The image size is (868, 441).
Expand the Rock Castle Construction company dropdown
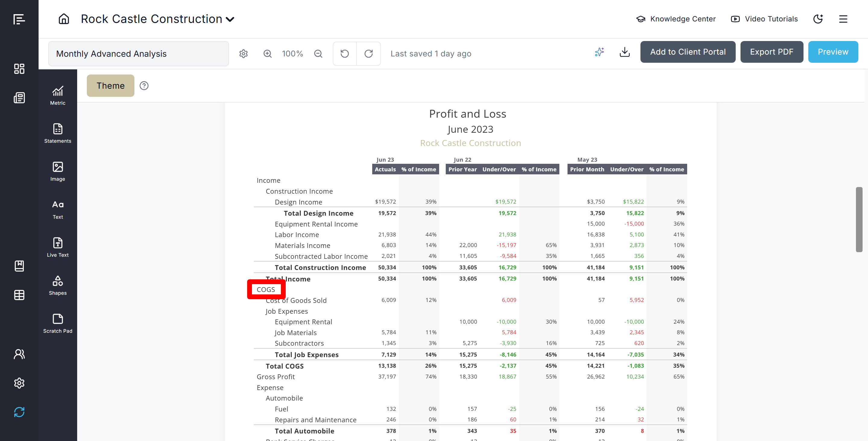tap(230, 19)
